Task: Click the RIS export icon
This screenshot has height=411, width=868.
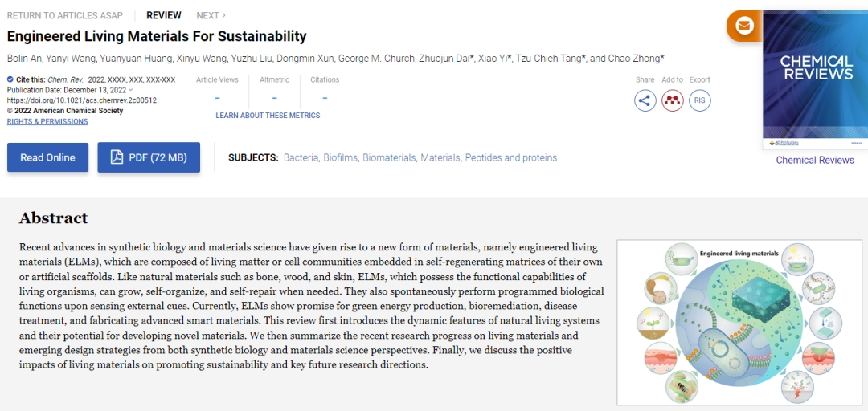Action: click(x=699, y=100)
